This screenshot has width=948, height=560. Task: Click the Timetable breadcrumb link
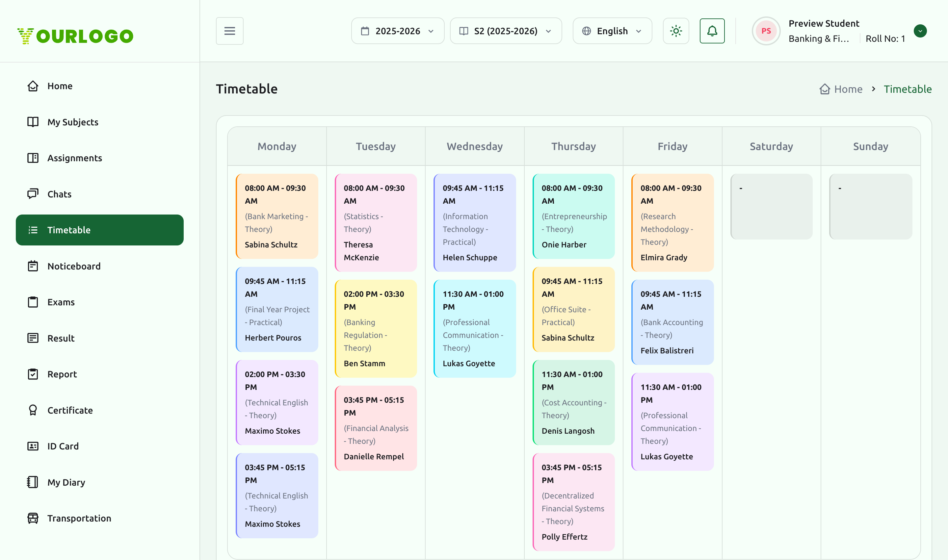click(x=907, y=89)
